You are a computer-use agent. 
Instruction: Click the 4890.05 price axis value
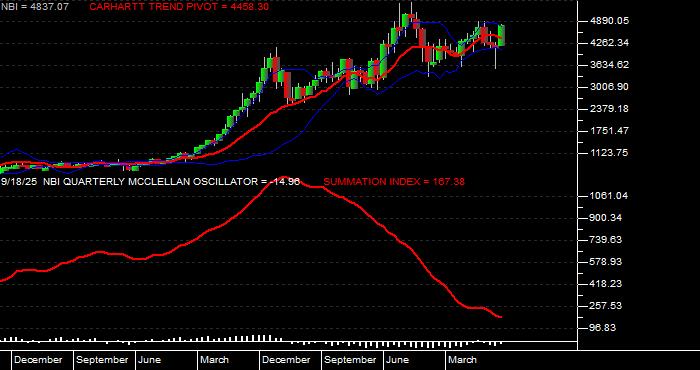click(610, 21)
